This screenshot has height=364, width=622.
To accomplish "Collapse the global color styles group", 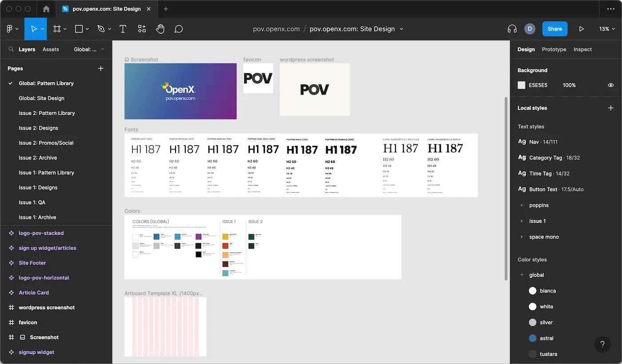I will 522,275.
